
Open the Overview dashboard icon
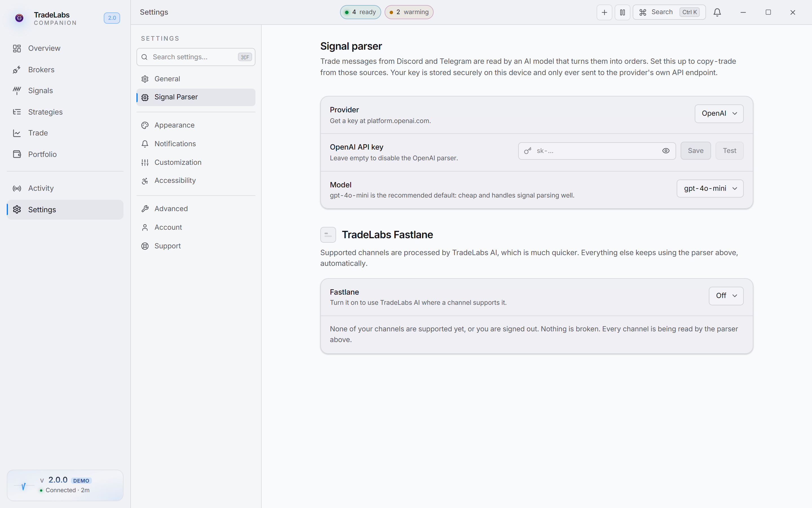(17, 48)
